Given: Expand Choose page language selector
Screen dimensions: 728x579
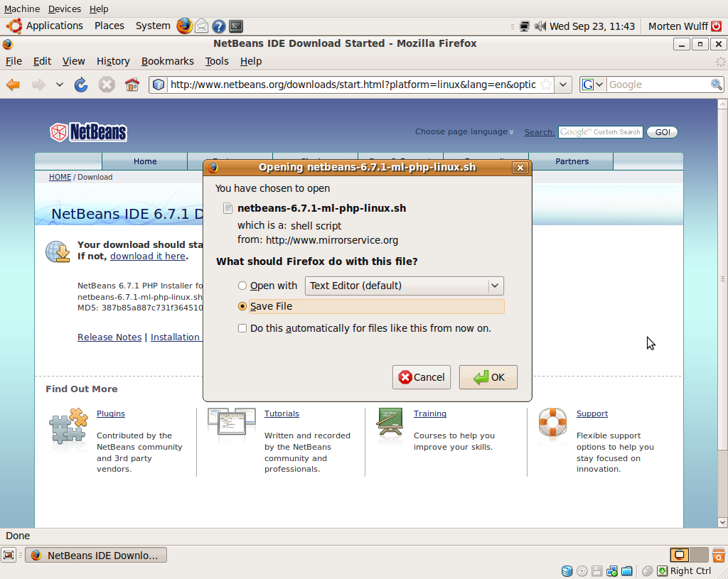Looking at the screenshot, I should (464, 131).
